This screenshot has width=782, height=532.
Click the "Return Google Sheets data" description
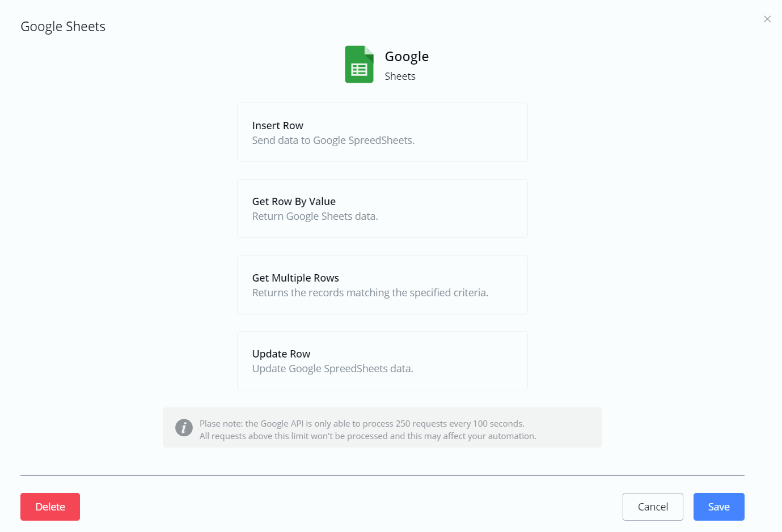[x=315, y=216]
